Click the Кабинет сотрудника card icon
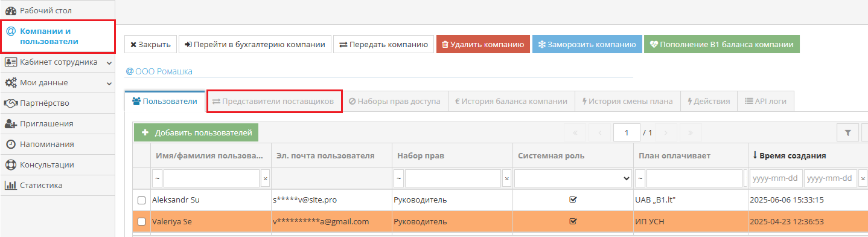868x237 pixels. click(x=11, y=62)
